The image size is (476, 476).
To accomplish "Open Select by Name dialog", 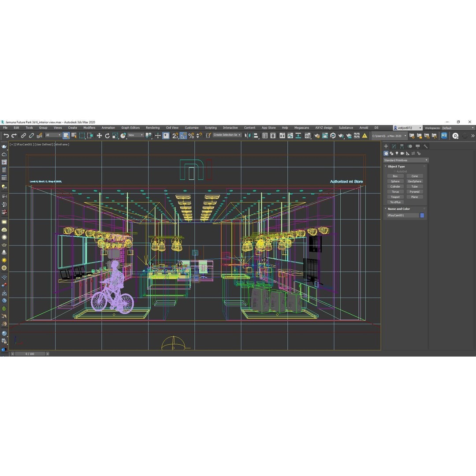I will [x=74, y=135].
